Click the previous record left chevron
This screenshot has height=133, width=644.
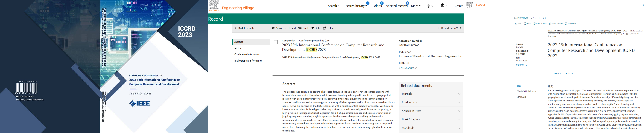pyautogui.click(x=438, y=28)
